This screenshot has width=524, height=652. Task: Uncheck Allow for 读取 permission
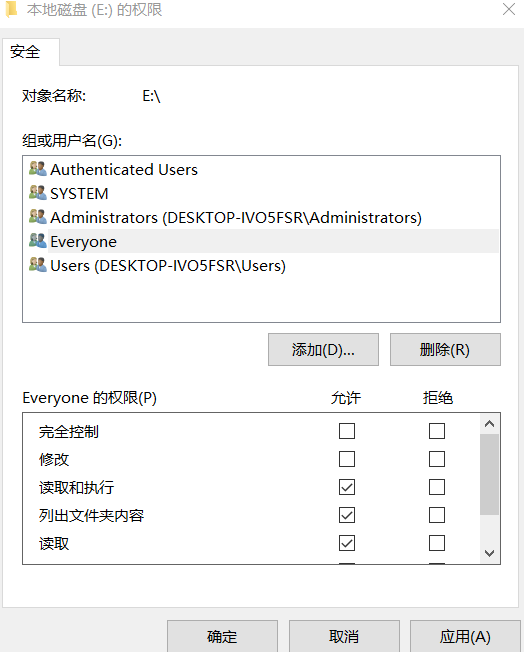pos(347,543)
